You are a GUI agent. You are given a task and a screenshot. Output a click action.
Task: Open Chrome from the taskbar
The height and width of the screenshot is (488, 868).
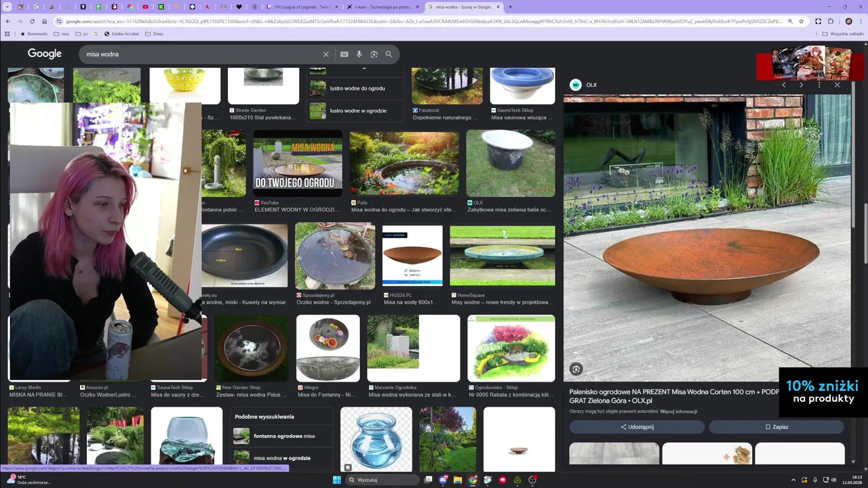(x=473, y=480)
